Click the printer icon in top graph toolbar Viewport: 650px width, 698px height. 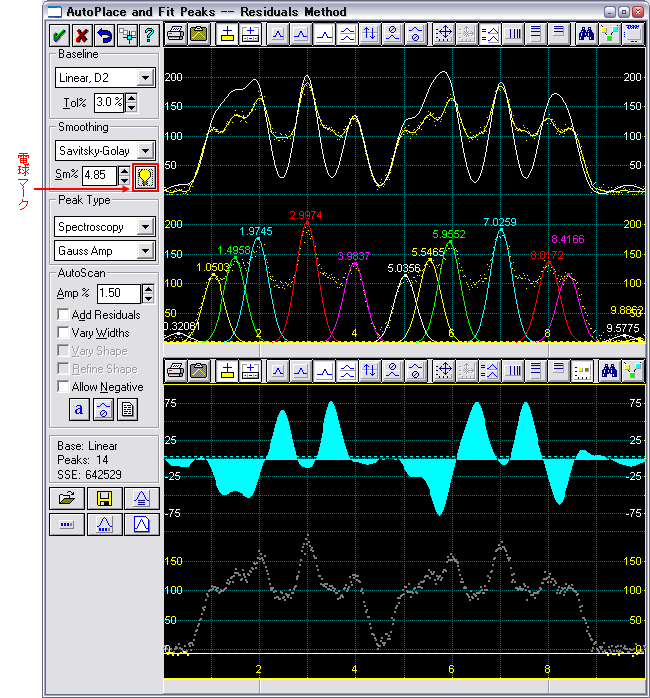[175, 34]
